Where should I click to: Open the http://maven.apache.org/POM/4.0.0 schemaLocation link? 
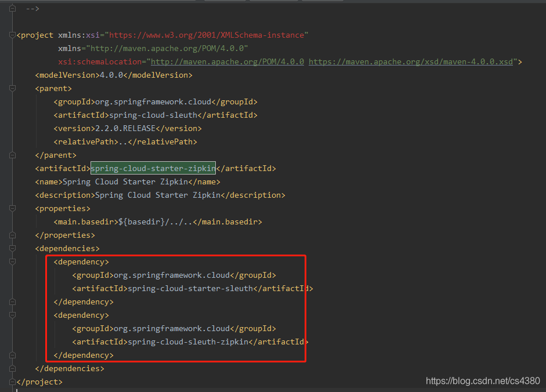[x=227, y=62]
